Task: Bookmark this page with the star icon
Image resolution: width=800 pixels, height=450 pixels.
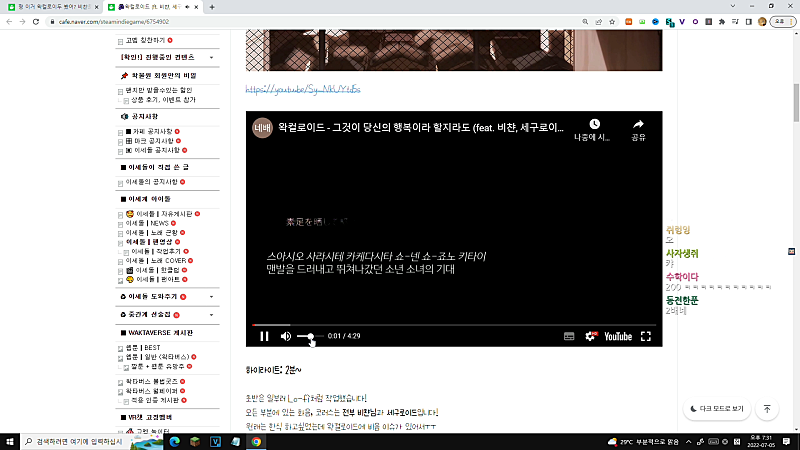Action: pyautogui.click(x=612, y=22)
